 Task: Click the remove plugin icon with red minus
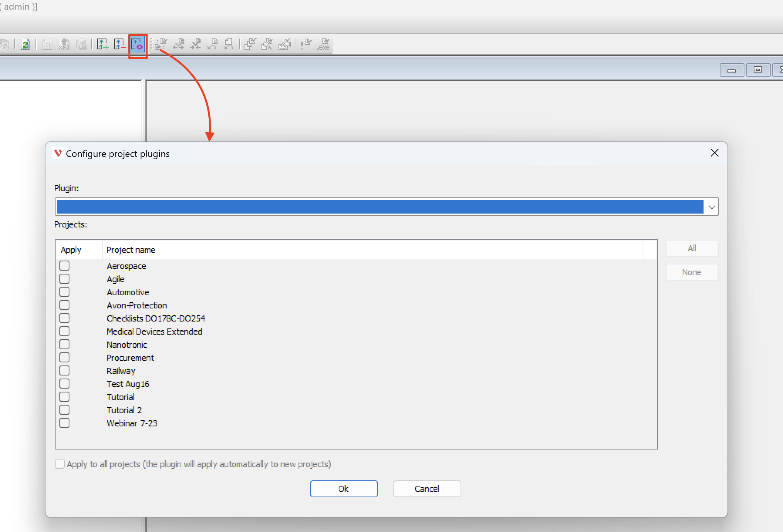point(120,44)
